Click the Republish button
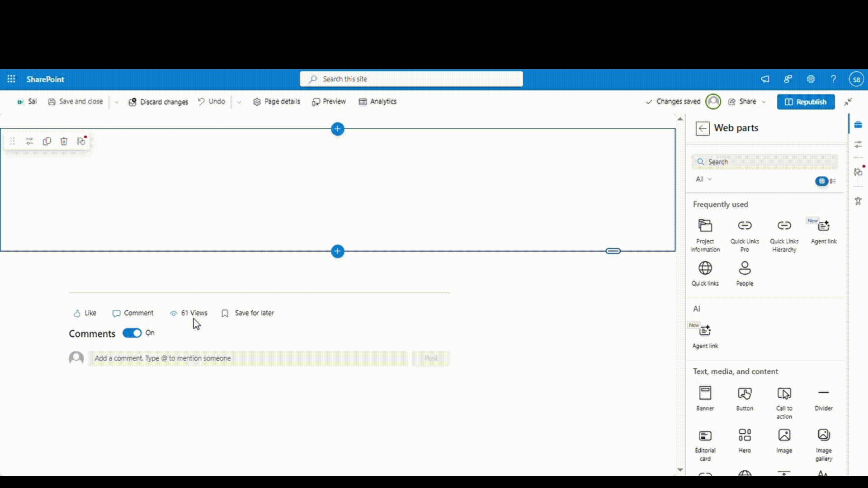The width and height of the screenshot is (868, 488). (x=806, y=102)
